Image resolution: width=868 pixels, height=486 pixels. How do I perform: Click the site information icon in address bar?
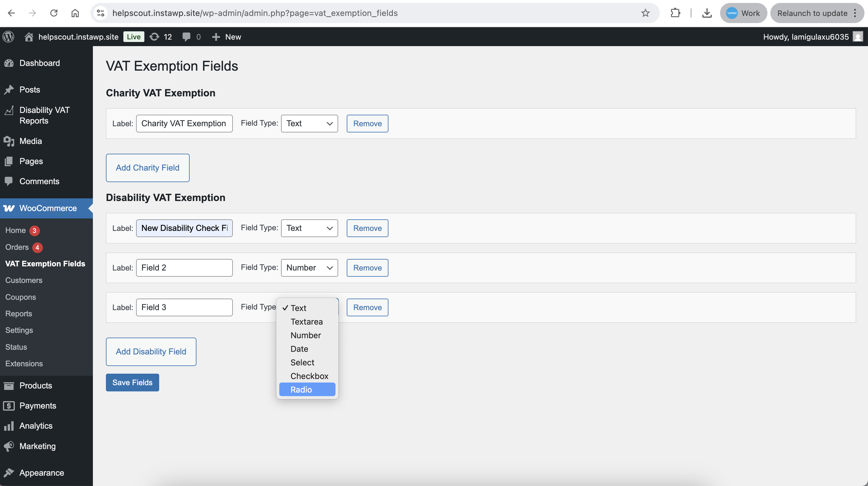(x=100, y=13)
